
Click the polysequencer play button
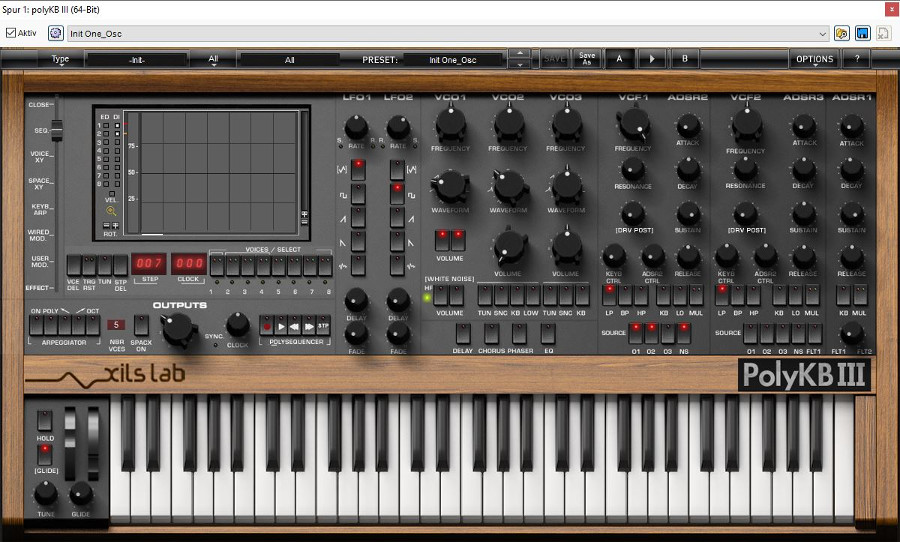coord(281,326)
